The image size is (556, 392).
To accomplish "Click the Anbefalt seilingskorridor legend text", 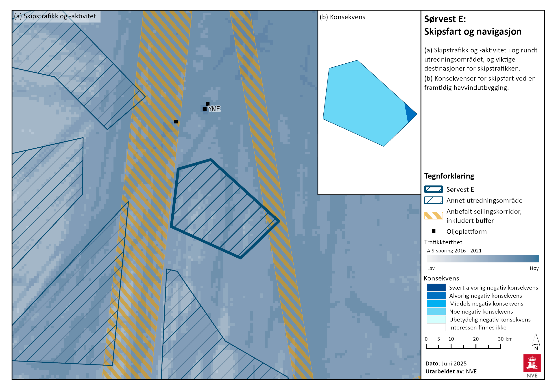I will pos(484,216).
